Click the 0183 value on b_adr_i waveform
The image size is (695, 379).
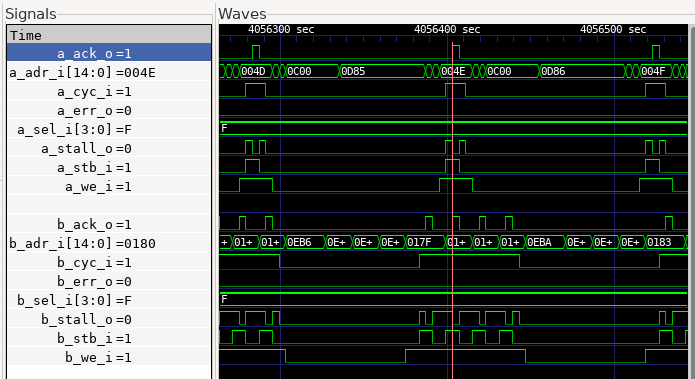(659, 242)
